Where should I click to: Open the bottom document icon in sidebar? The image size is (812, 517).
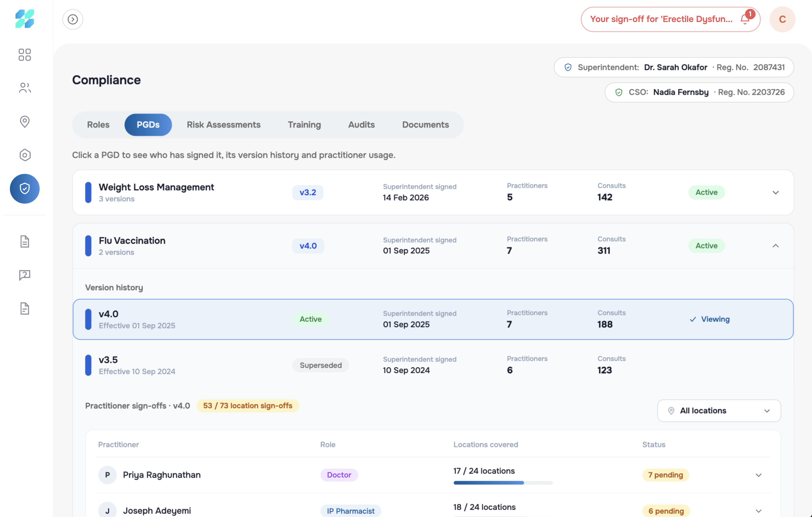[x=24, y=308]
